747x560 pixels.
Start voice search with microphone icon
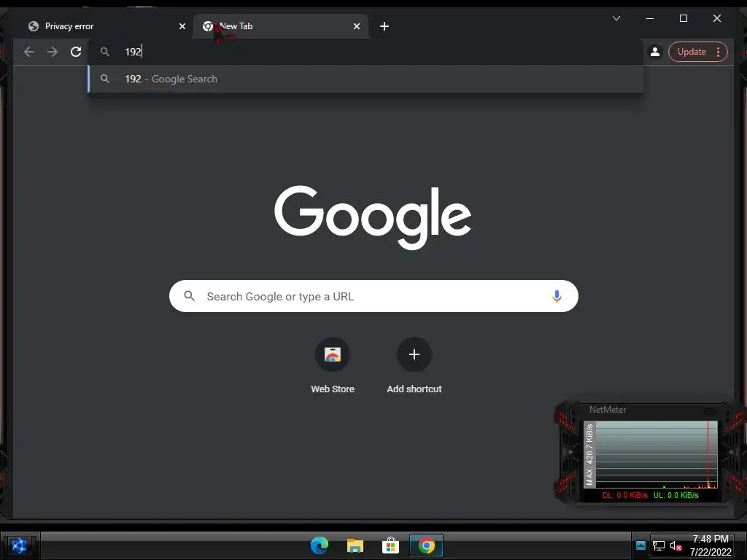pos(557,296)
